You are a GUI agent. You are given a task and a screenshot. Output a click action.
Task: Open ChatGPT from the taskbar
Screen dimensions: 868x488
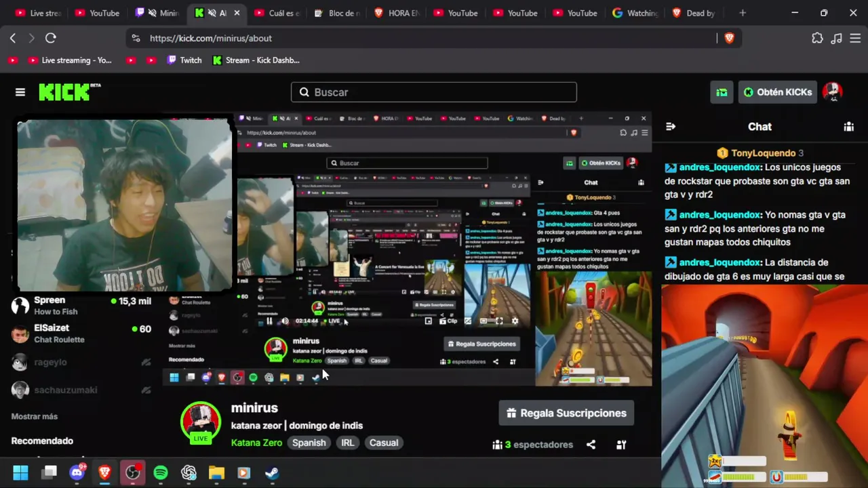point(189,473)
